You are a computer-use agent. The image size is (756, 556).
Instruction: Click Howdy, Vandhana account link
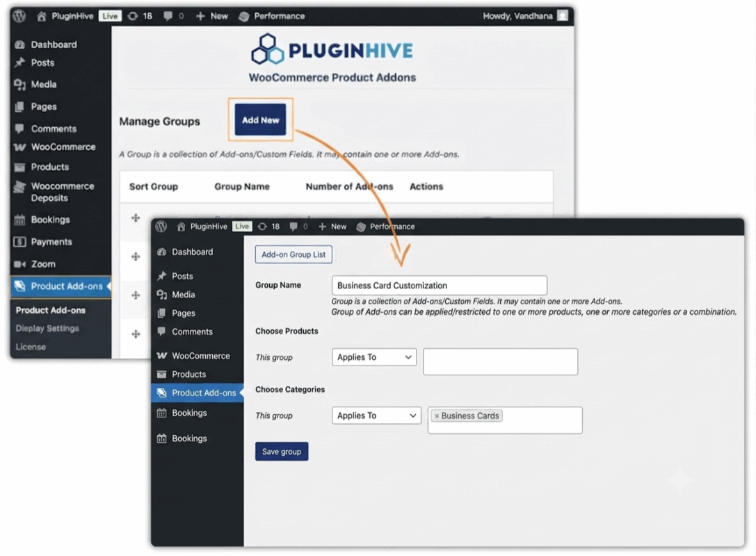tap(518, 16)
